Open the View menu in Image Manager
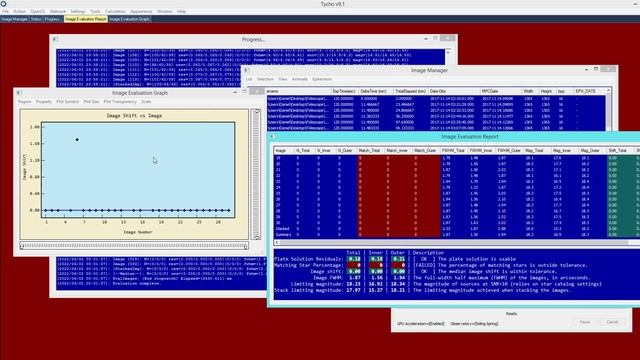This screenshot has height=360, width=640. click(282, 79)
